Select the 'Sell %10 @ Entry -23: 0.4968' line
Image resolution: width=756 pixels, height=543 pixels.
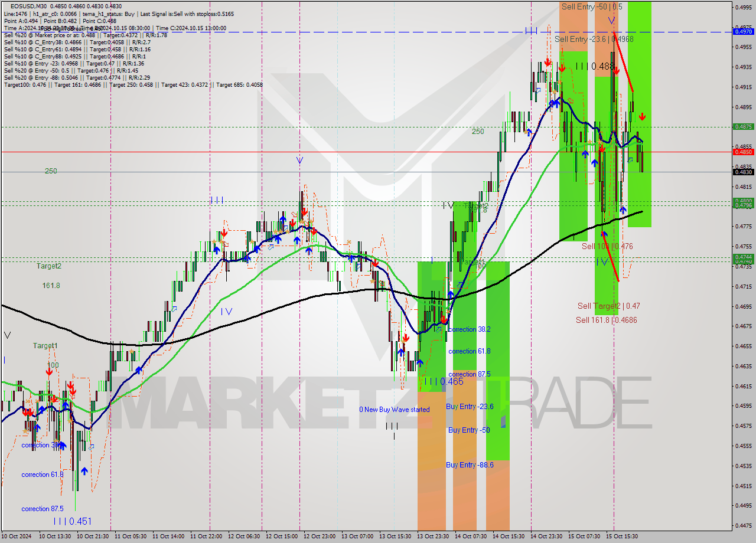pos(75,64)
